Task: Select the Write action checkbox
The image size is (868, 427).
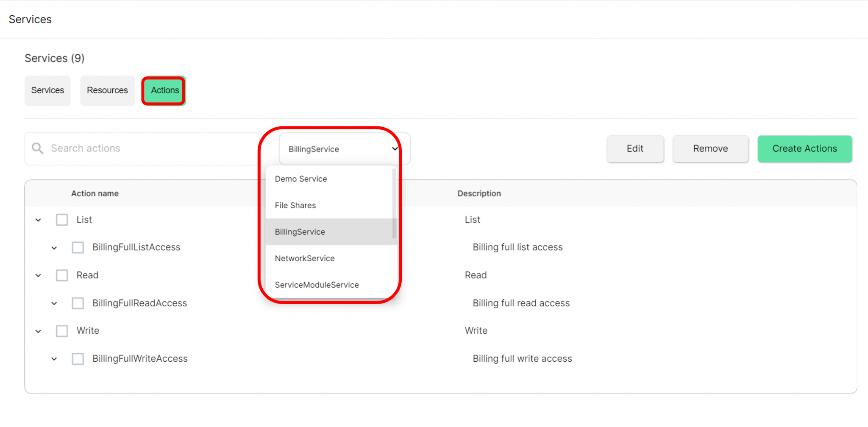Action: tap(62, 331)
